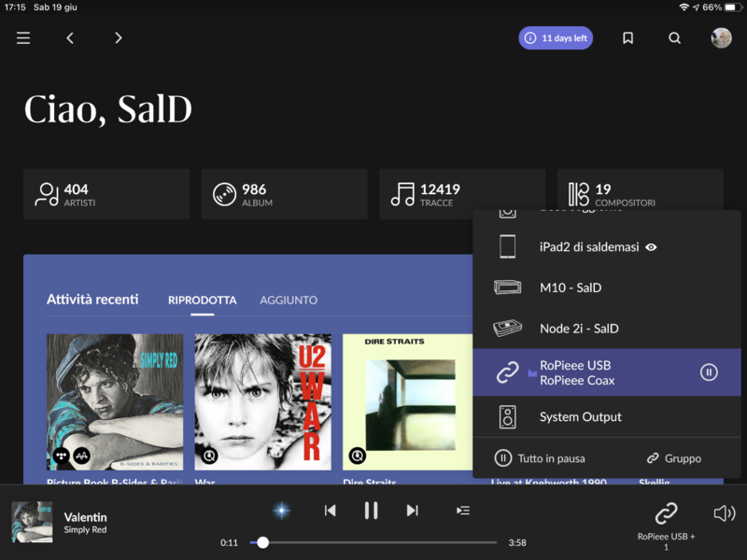Go forward with the right arrow

click(118, 38)
